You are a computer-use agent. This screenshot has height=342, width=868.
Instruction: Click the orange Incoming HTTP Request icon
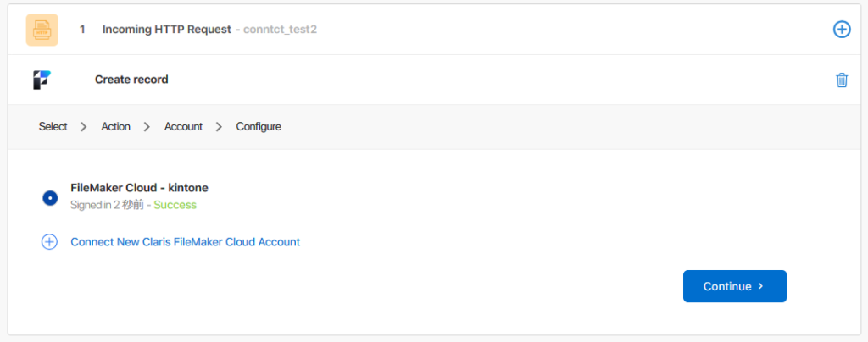pyautogui.click(x=42, y=29)
